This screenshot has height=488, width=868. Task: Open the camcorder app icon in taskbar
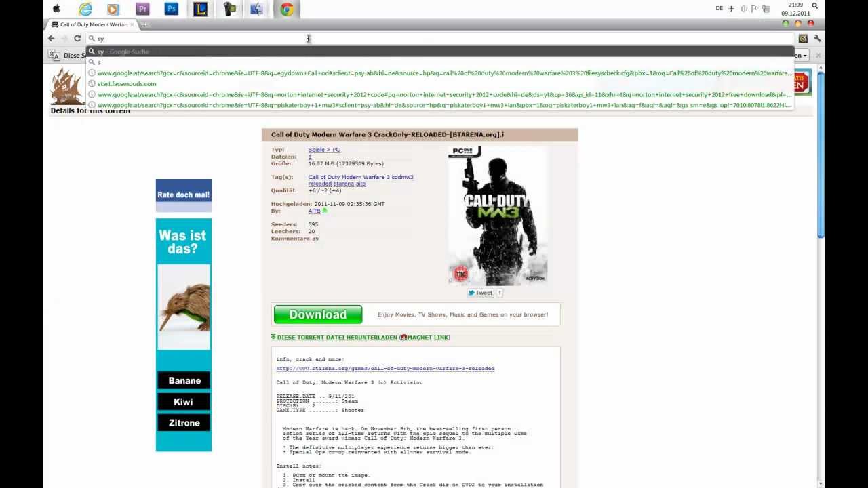pos(229,9)
